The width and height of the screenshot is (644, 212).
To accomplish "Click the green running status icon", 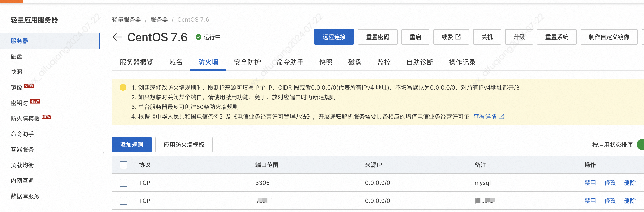I will pyautogui.click(x=198, y=37).
